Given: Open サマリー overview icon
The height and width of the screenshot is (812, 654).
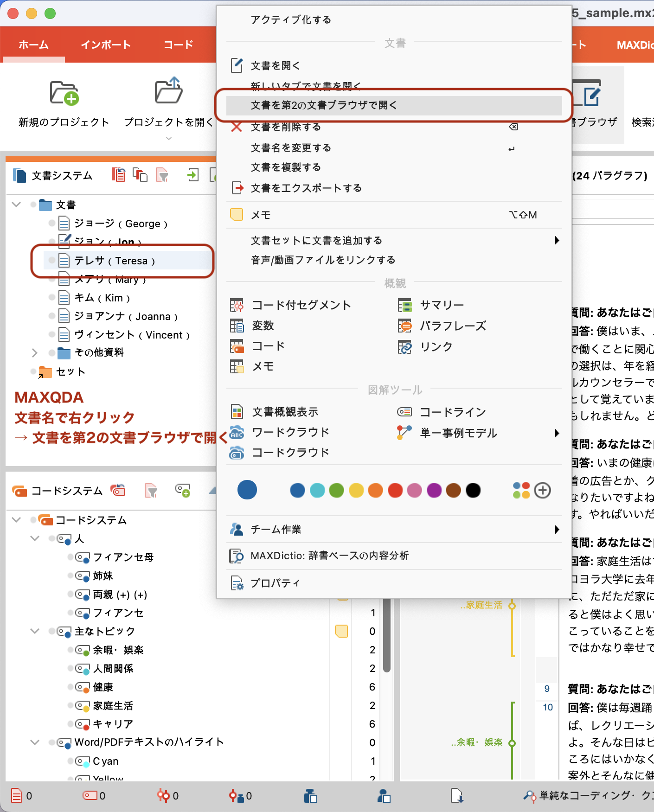Looking at the screenshot, I should tap(404, 305).
